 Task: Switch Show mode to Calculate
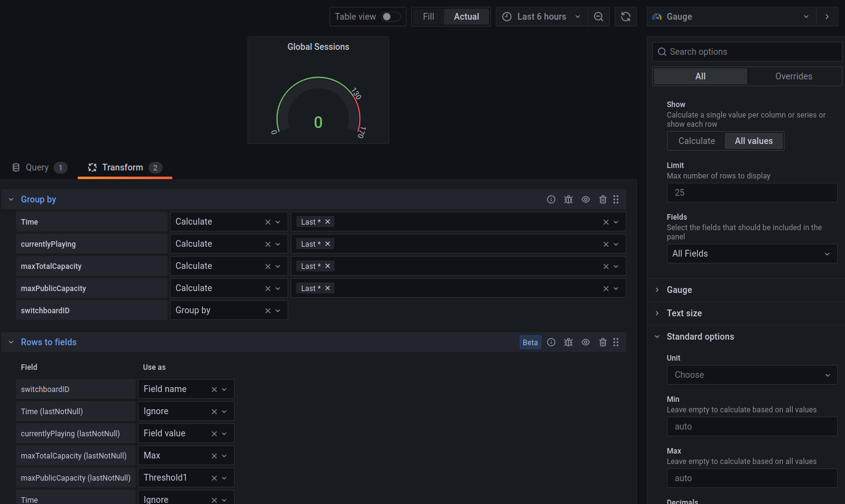click(696, 141)
